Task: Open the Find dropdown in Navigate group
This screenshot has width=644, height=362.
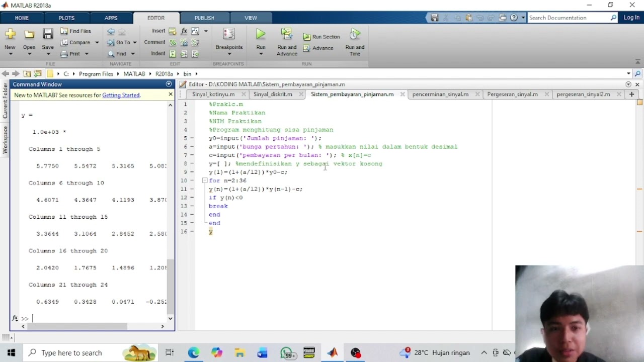Action: (x=121, y=54)
